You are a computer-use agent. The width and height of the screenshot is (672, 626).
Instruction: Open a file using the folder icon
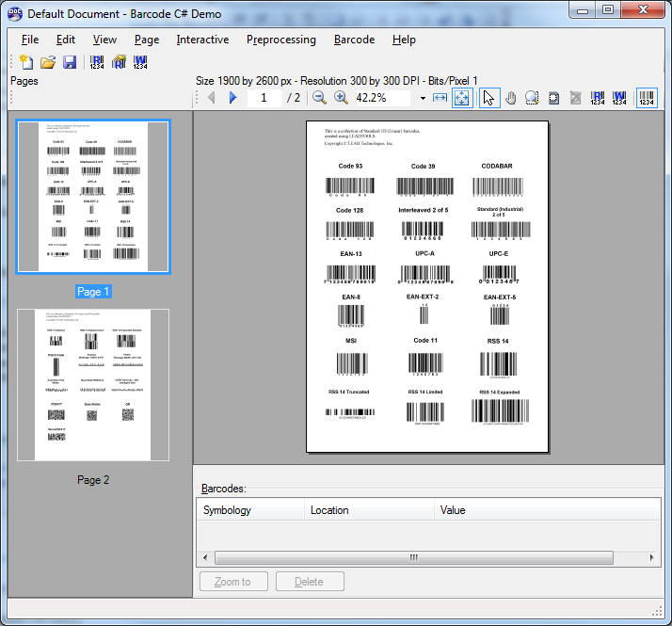click(48, 62)
